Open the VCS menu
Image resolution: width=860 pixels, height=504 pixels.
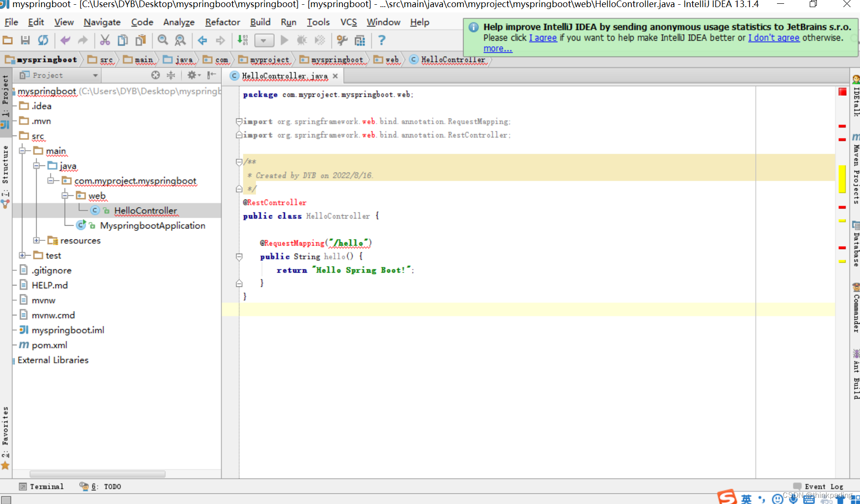(x=349, y=22)
